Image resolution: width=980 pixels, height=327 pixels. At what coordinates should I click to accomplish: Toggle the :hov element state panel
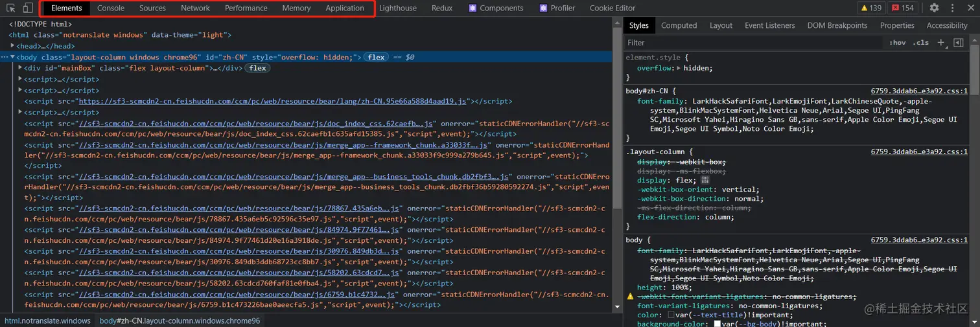pyautogui.click(x=898, y=43)
